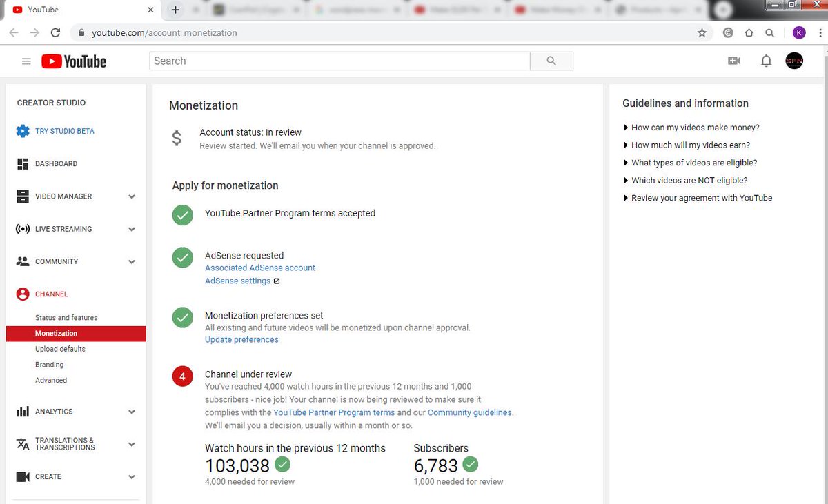Click the TRY STUDIO BETA link
This screenshot has width=828, height=504.
pyautogui.click(x=65, y=131)
